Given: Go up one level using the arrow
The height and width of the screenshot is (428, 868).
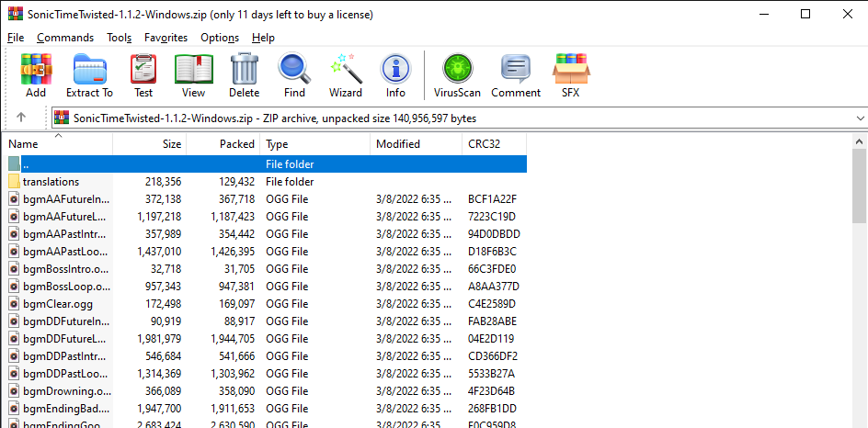Looking at the screenshot, I should click(21, 118).
